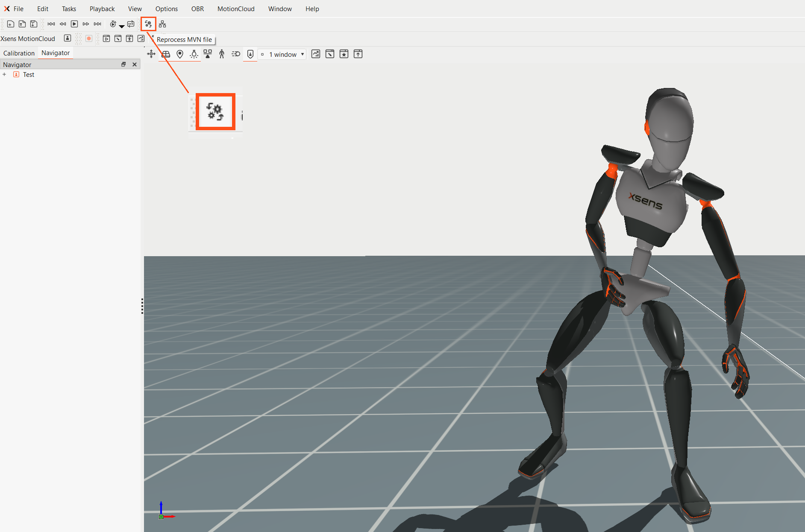Click the graph chart window icon

316,54
